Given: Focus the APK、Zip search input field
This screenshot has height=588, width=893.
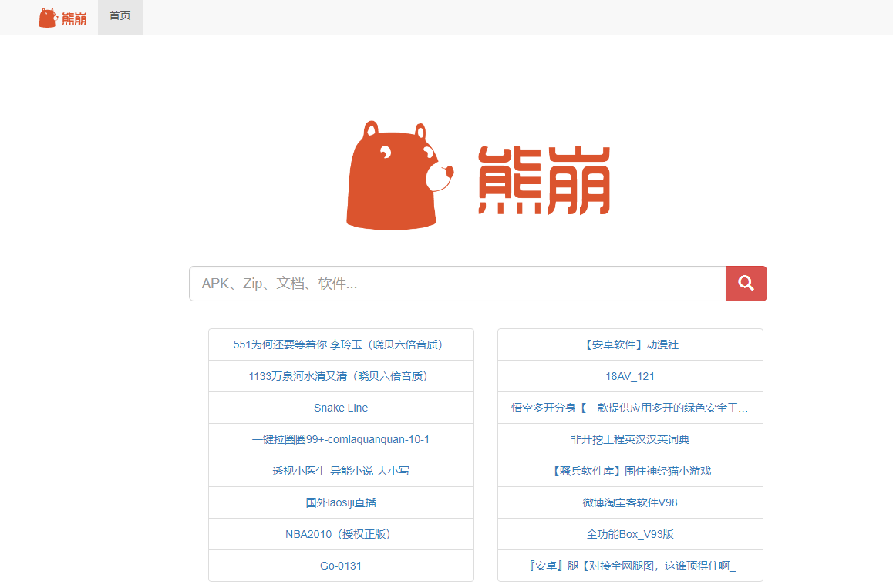Looking at the screenshot, I should pos(457,284).
